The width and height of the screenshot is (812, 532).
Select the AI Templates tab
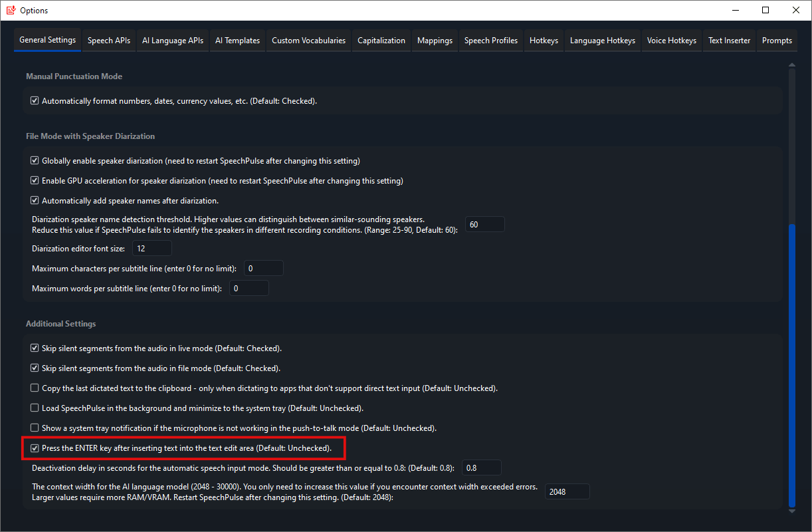(237, 41)
